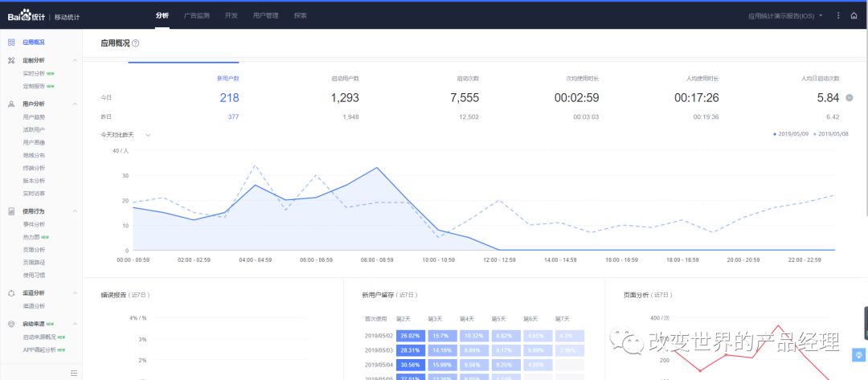Screen dimensions: 868x380
Task: Switch to the 广告监测 top tab
Action: coord(196,15)
